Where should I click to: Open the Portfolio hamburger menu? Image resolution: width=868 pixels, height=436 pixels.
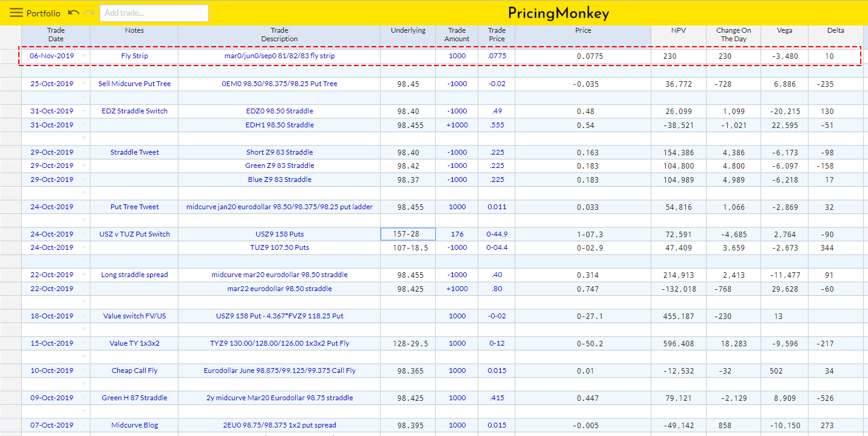tap(16, 13)
